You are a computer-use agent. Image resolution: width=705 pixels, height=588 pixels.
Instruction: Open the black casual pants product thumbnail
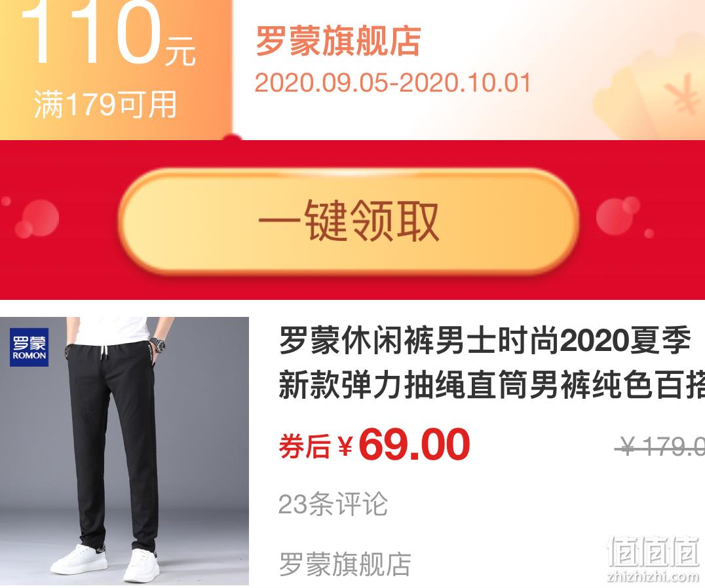[124, 450]
